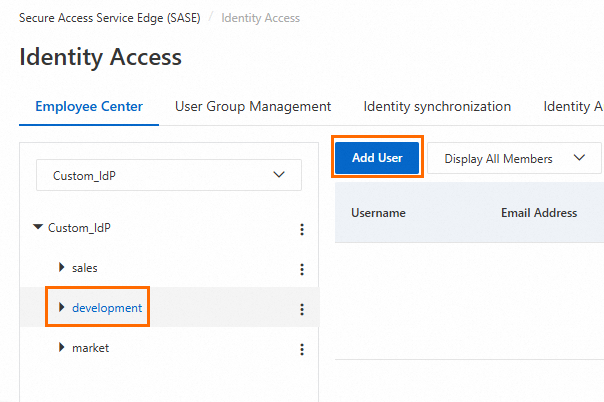The width and height of the screenshot is (604, 402).
Task: Go to Secure Access Service Edge breadcrumb
Action: (110, 18)
